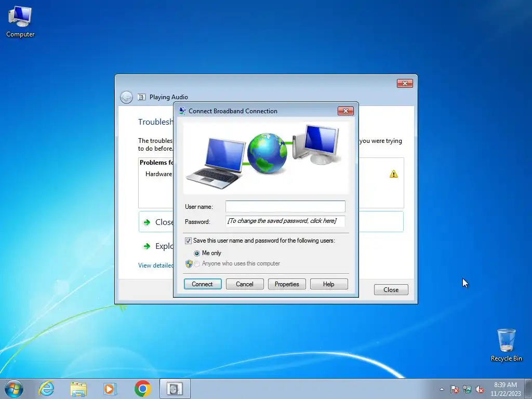Open Windows Explorer from the taskbar
The height and width of the screenshot is (399, 532).
78,389
